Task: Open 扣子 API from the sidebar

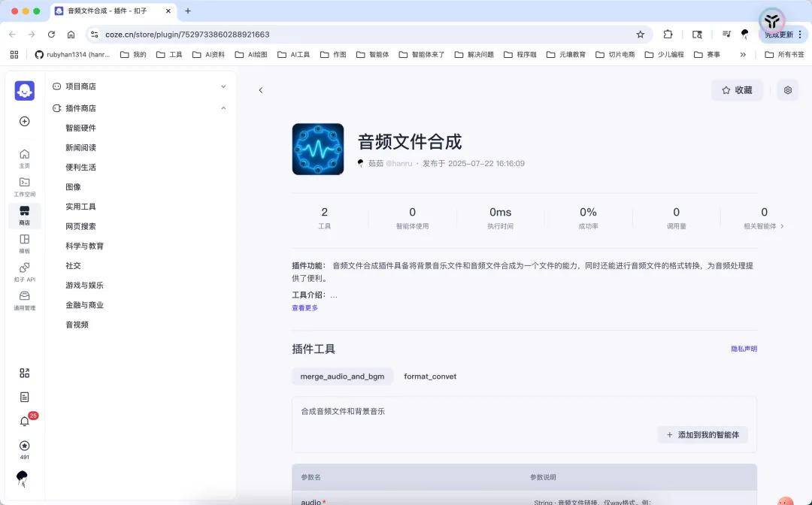Action: pyautogui.click(x=24, y=271)
